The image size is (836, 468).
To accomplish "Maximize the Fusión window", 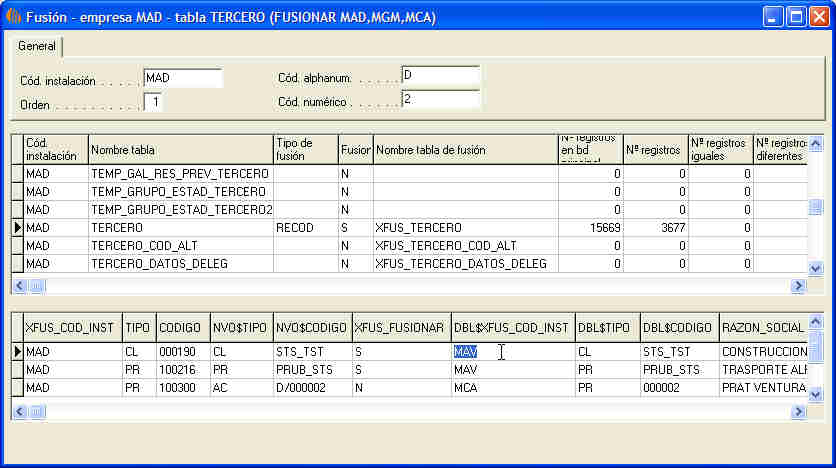I will tap(796, 17).
